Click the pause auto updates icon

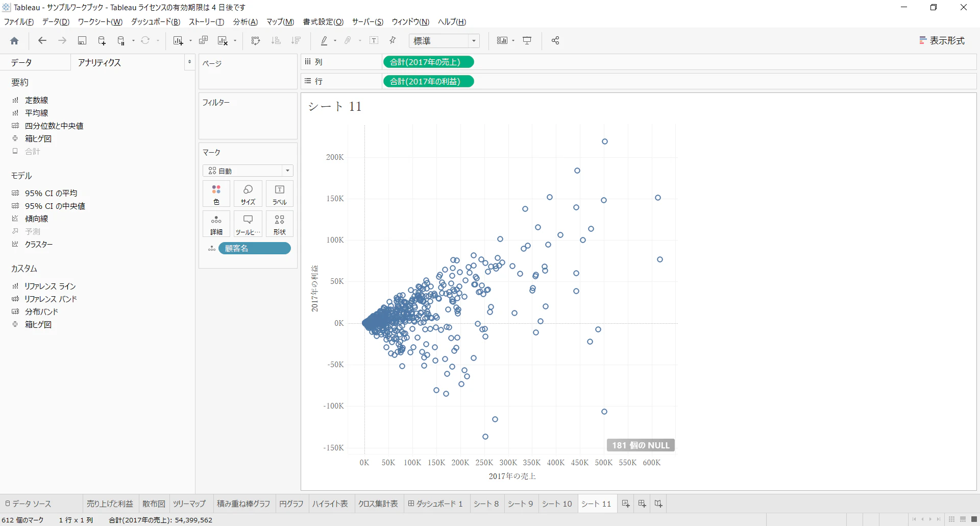tap(121, 41)
